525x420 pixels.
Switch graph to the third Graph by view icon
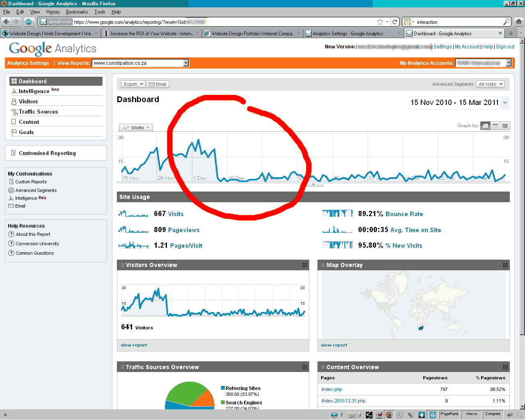505,126
